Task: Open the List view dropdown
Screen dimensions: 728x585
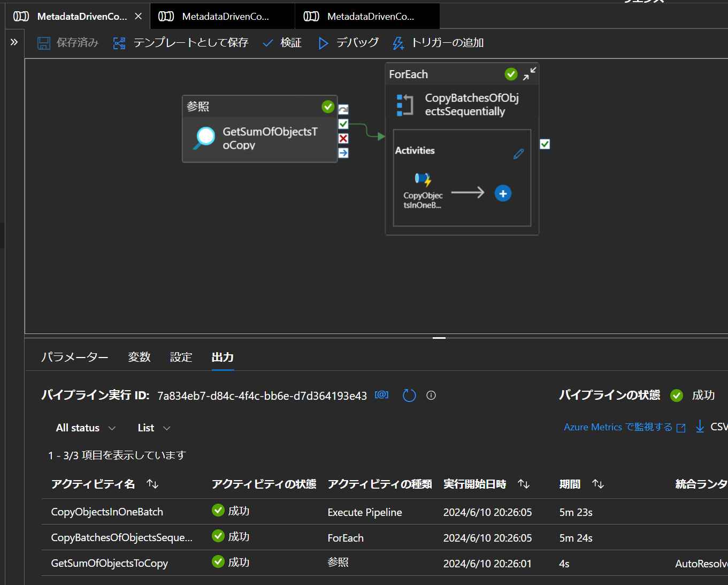Action: [x=154, y=428]
